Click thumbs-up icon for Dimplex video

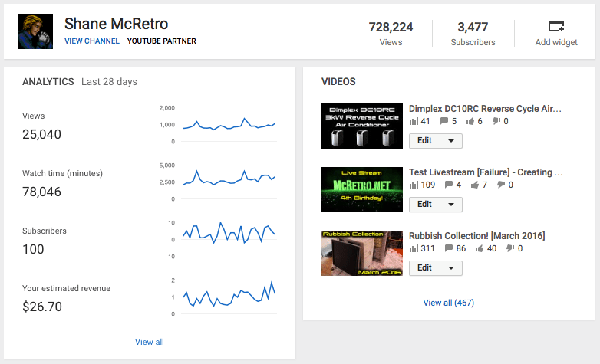470,122
